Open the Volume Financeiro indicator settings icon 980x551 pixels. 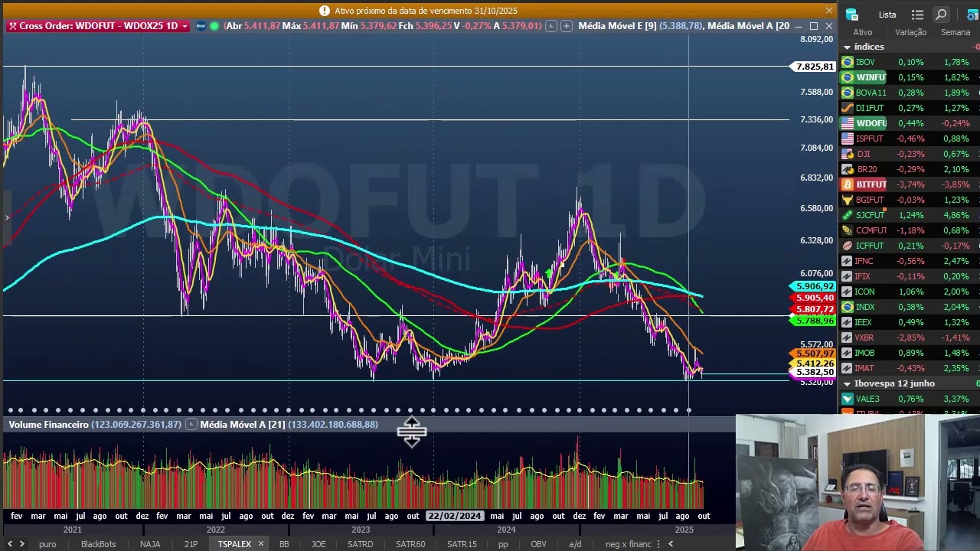point(191,424)
